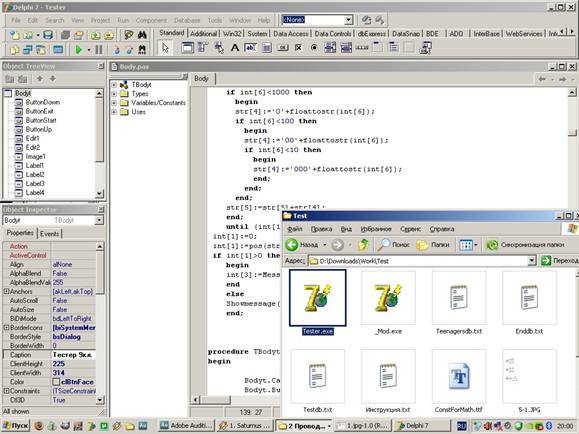The image size is (579, 434).
Task: Select the Edit component in palette
Action: pyautogui.click(x=250, y=48)
